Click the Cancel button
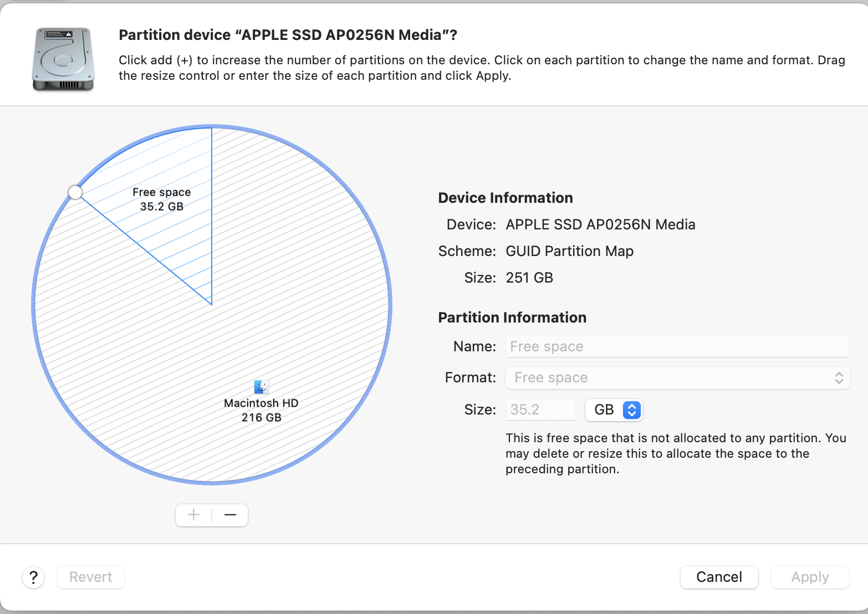Image resolution: width=868 pixels, height=614 pixels. point(719,577)
